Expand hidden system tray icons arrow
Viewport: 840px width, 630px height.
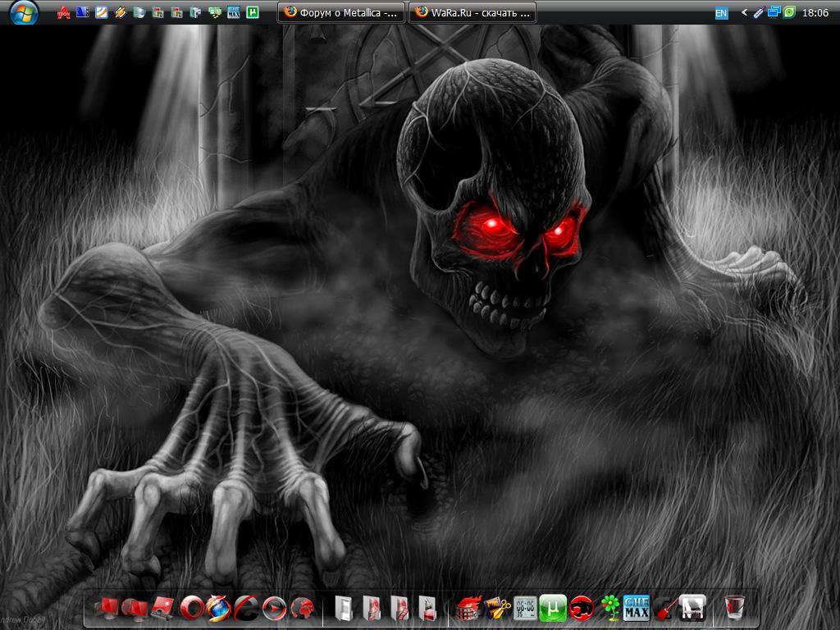click(744, 13)
